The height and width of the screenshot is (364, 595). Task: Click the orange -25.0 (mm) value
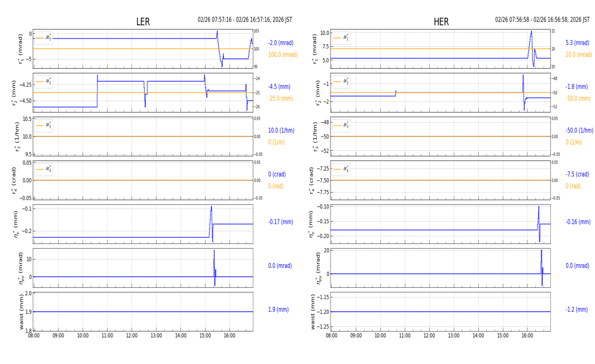pyautogui.click(x=281, y=99)
